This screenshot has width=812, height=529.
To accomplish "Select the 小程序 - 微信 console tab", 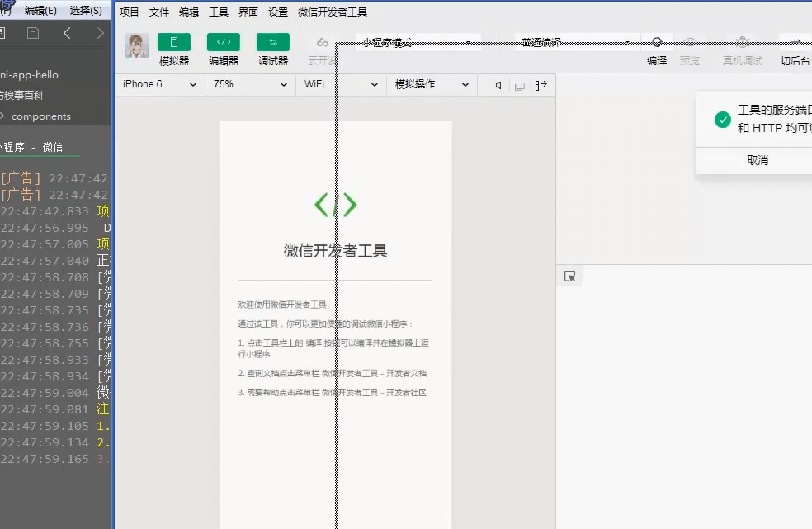I will (31, 147).
